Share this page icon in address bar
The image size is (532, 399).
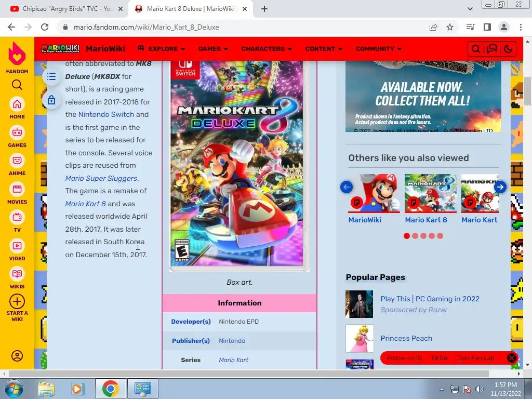pyautogui.click(x=433, y=27)
